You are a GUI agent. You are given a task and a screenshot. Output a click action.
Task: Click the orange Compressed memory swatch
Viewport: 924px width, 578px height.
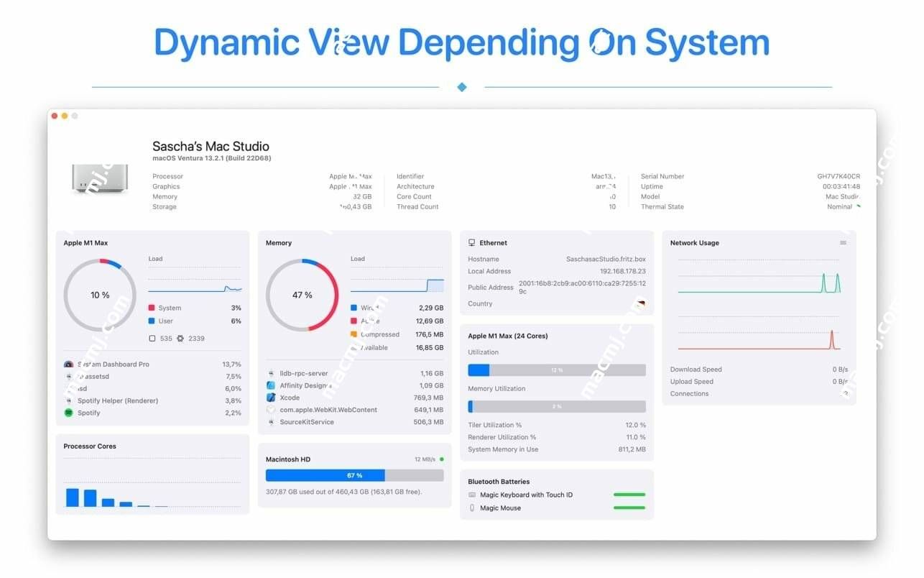click(354, 334)
